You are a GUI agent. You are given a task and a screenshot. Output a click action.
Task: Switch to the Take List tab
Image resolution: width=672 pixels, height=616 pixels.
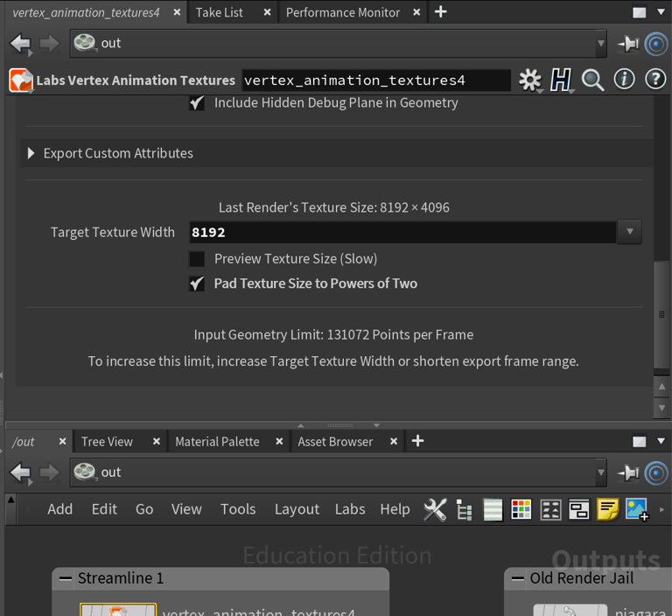pyautogui.click(x=219, y=13)
